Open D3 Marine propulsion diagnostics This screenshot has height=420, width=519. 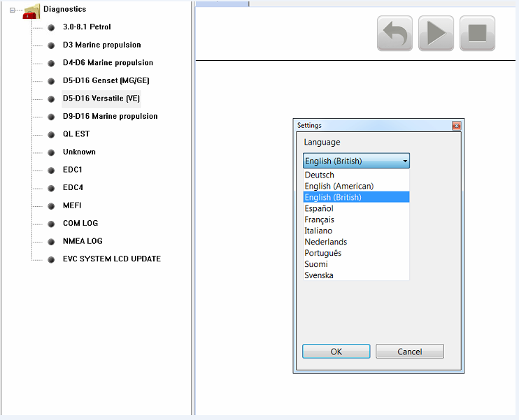coord(101,45)
